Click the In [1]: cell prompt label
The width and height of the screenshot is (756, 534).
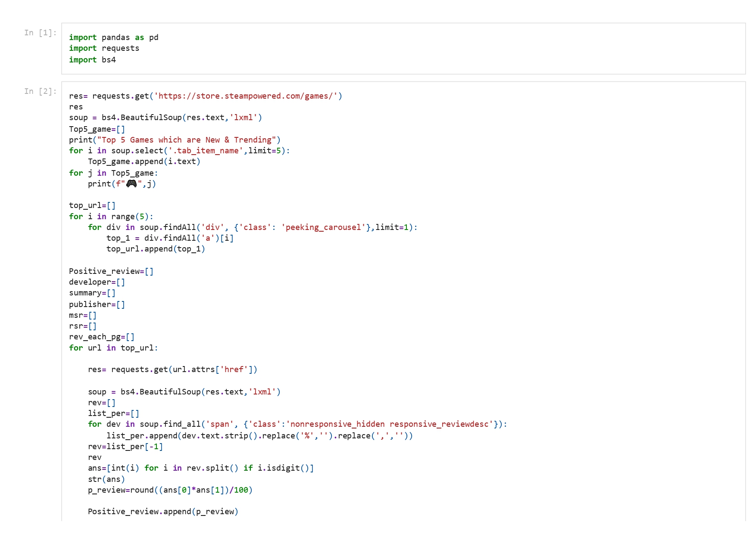40,33
